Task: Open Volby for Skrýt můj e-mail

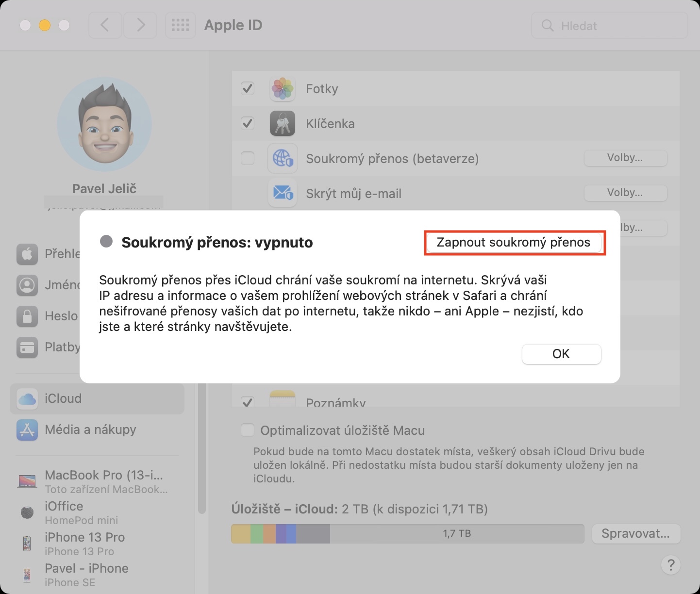Action: [x=625, y=193]
